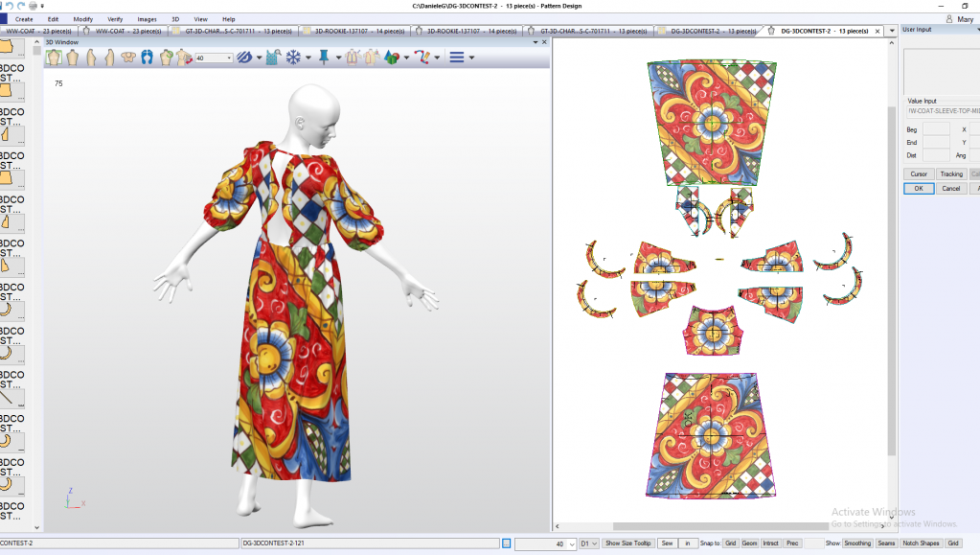Click the blue pin tool icon
Viewport: 980px width, 555px height.
tap(323, 58)
